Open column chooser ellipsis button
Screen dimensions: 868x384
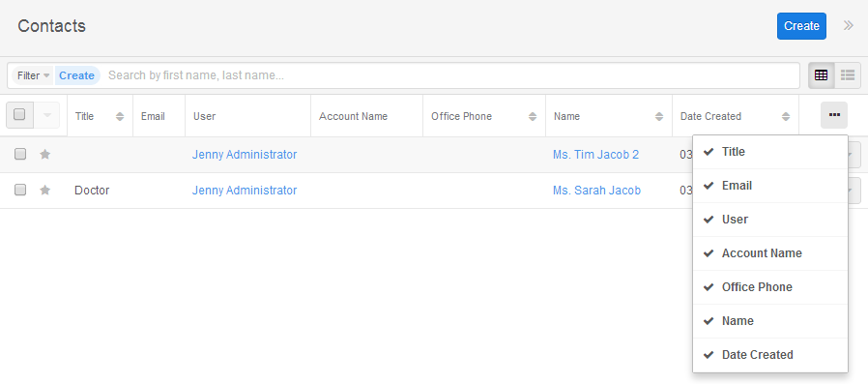click(833, 115)
